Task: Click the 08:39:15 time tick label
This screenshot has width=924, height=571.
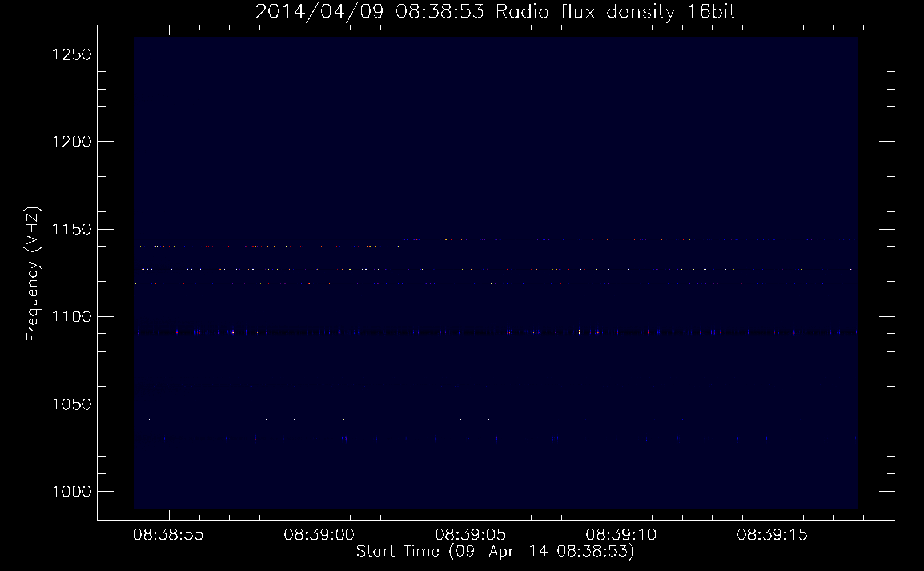Action: tap(772, 535)
